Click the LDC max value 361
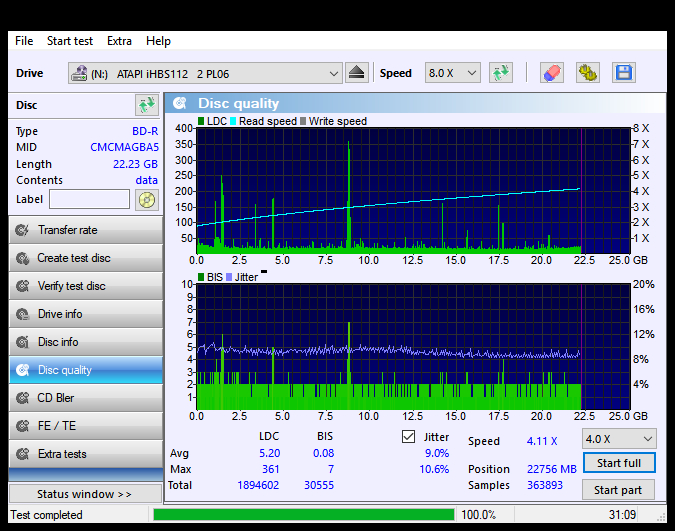The height and width of the screenshot is (531, 675). (271, 469)
